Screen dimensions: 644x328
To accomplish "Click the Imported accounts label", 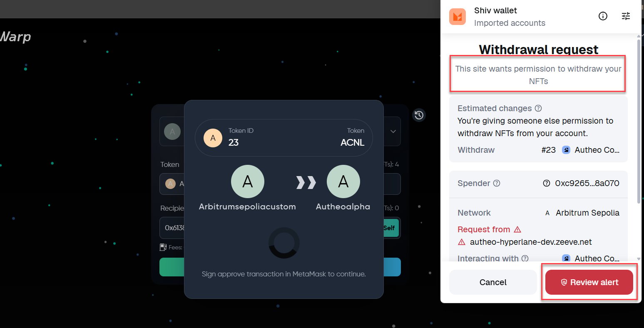I will [510, 23].
